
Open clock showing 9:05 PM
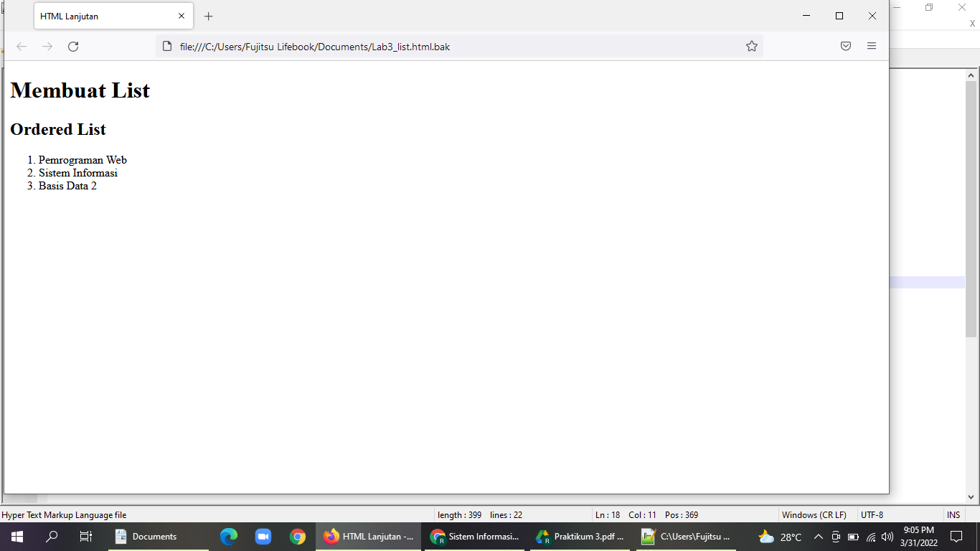tap(919, 536)
